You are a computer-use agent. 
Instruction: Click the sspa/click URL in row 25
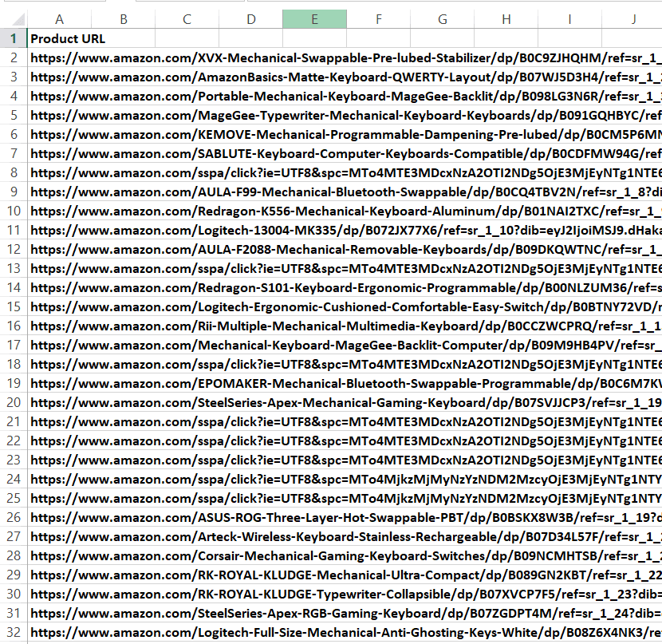(345, 498)
